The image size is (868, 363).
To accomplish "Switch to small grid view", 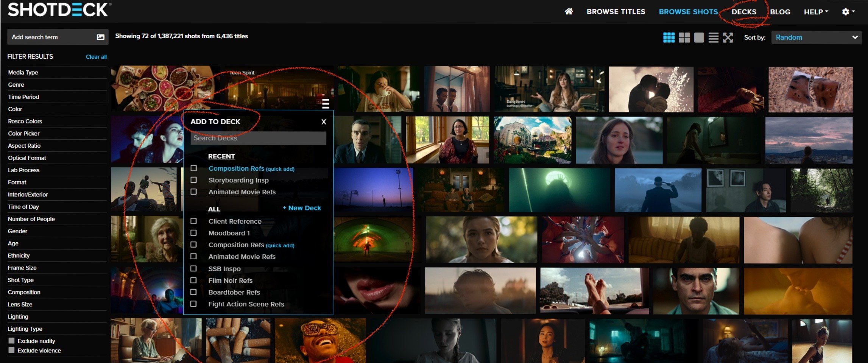I will pos(669,37).
